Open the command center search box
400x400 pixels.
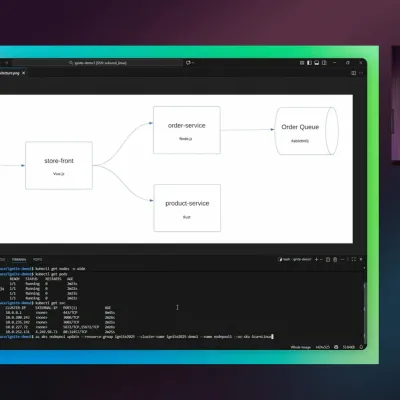97,63
